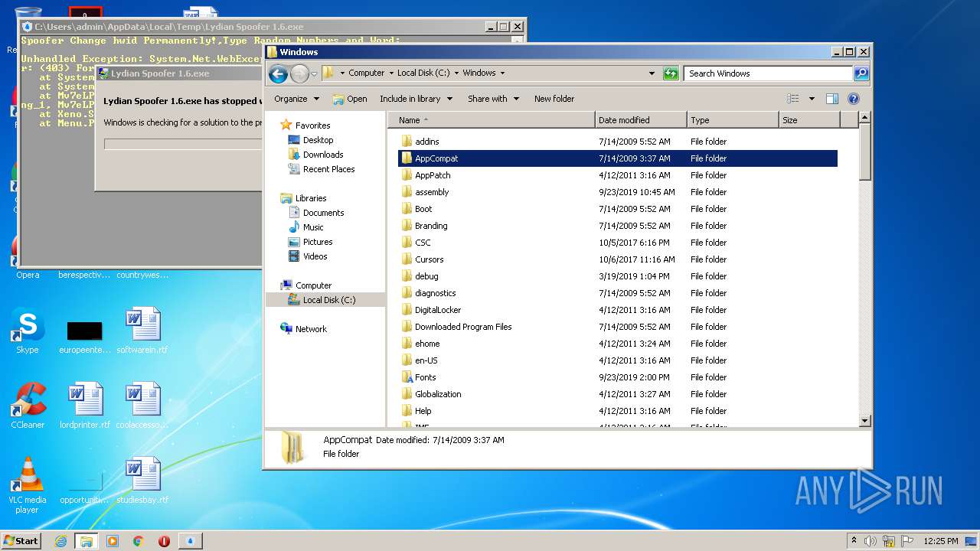Image resolution: width=980 pixels, height=551 pixels.
Task: Select Network in the navigation pane
Action: point(311,329)
